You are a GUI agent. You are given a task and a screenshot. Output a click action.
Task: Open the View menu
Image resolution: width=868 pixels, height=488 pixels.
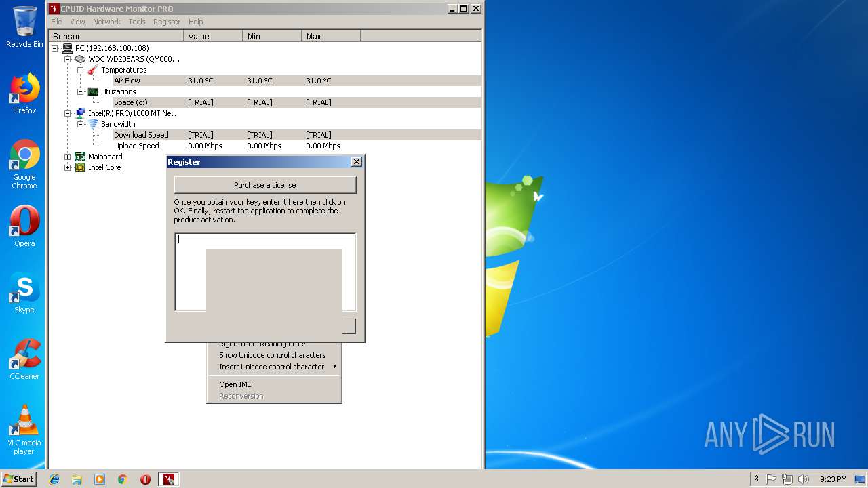78,22
